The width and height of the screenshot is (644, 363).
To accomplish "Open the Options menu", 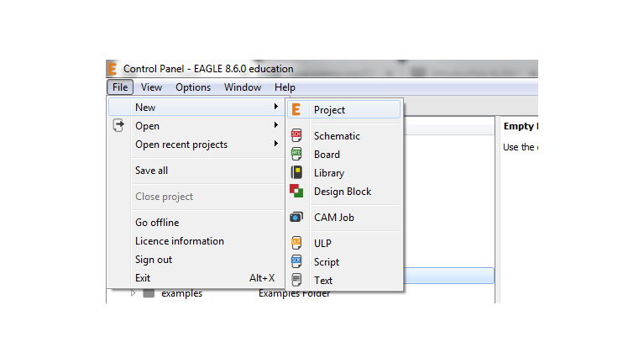I will pos(193,87).
